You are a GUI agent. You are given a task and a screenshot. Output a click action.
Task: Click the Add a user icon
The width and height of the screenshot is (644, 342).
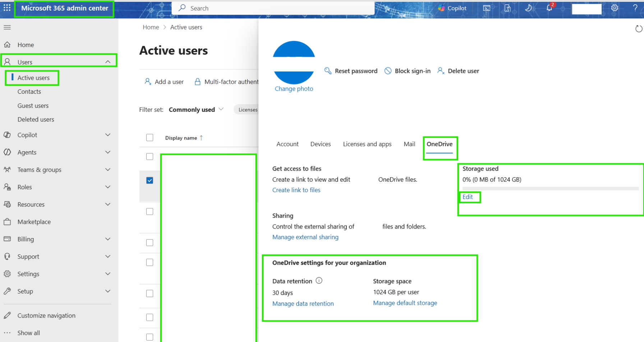click(x=148, y=82)
